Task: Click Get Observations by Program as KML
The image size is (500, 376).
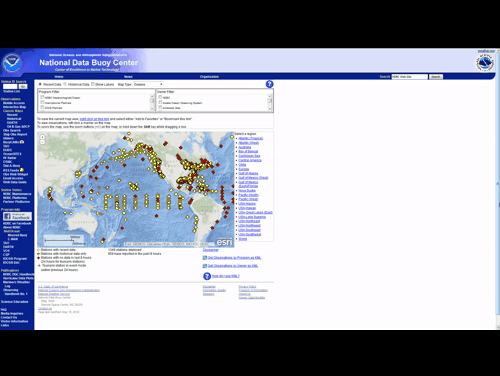Action: tap(234, 258)
